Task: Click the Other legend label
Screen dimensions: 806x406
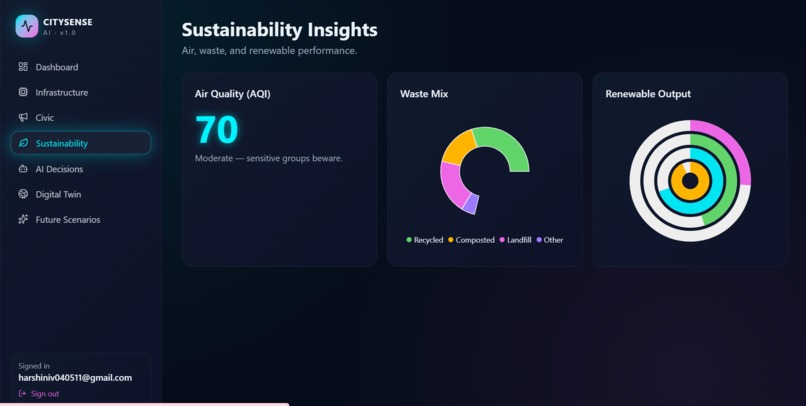Action: tap(553, 240)
